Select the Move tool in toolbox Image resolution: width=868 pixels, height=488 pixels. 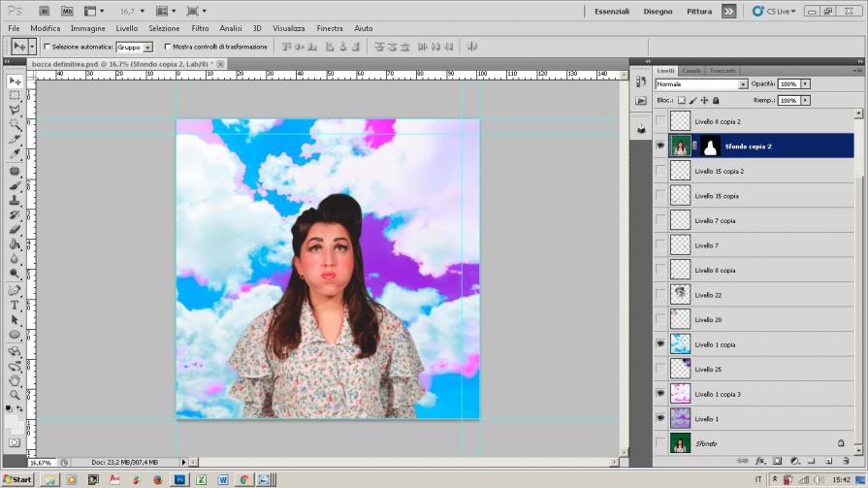15,81
